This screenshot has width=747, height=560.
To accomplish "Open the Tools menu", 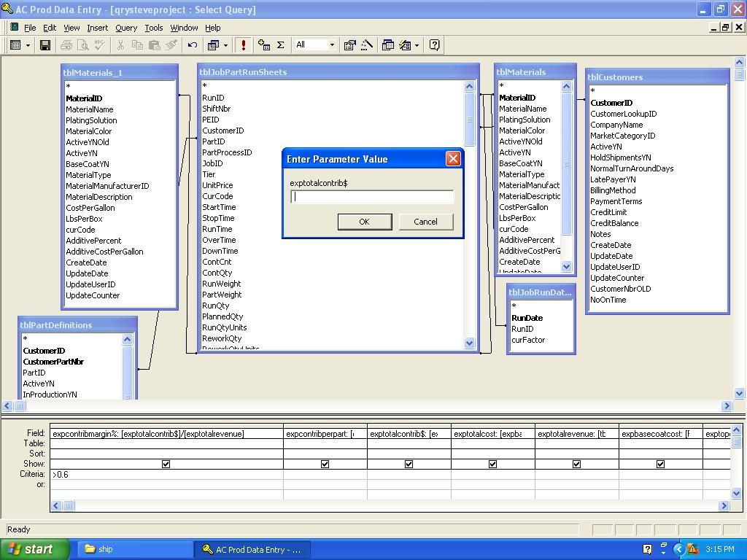I will tap(153, 28).
